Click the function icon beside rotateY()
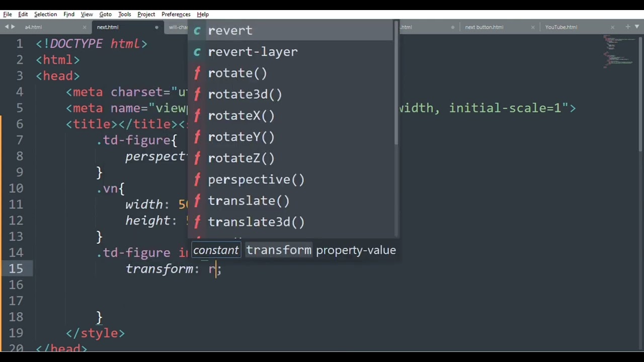The image size is (644, 362). tap(197, 137)
